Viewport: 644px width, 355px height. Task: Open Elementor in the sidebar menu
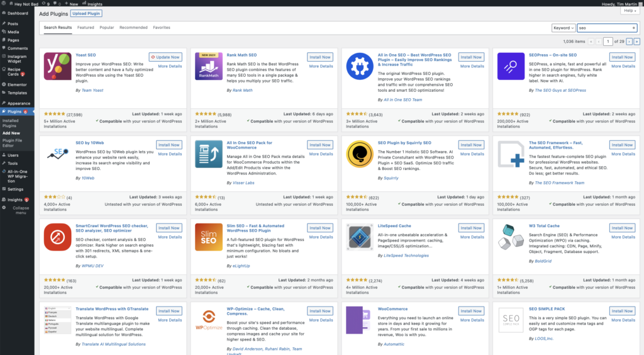[x=18, y=84]
